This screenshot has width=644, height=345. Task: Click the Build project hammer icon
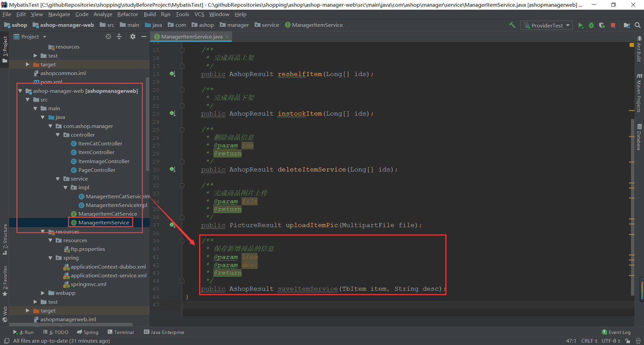(x=512, y=25)
